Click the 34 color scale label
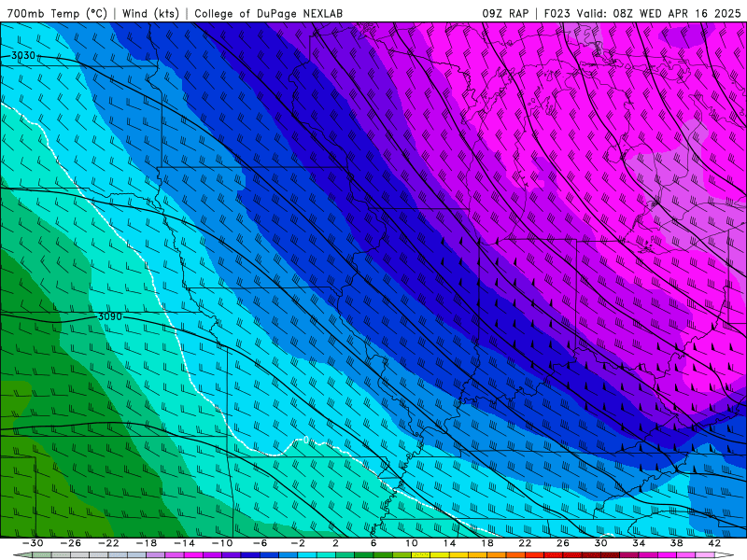Viewport: 747px width, 560px height. coord(639,543)
